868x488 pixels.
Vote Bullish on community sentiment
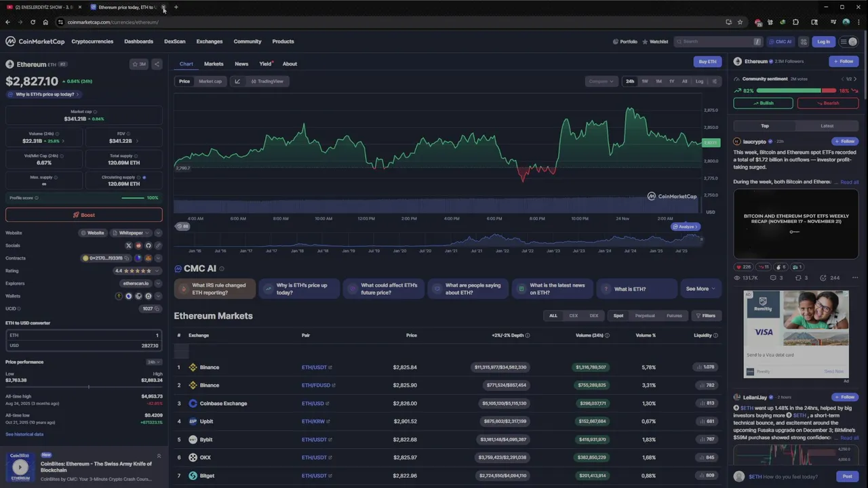[x=763, y=103]
